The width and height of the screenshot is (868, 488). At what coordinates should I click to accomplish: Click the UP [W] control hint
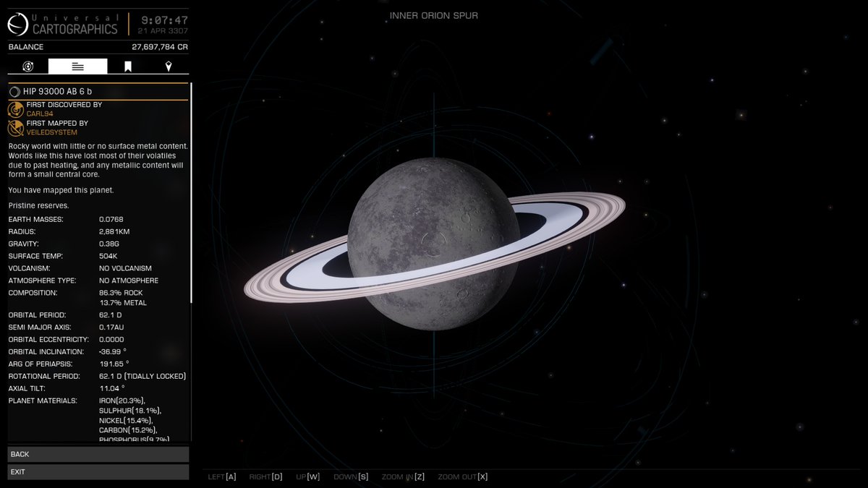coord(308,477)
